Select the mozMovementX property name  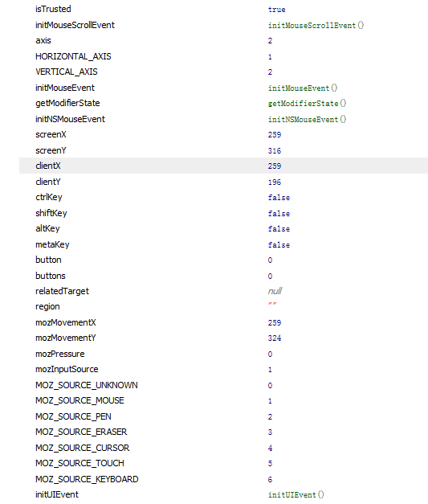click(66, 322)
